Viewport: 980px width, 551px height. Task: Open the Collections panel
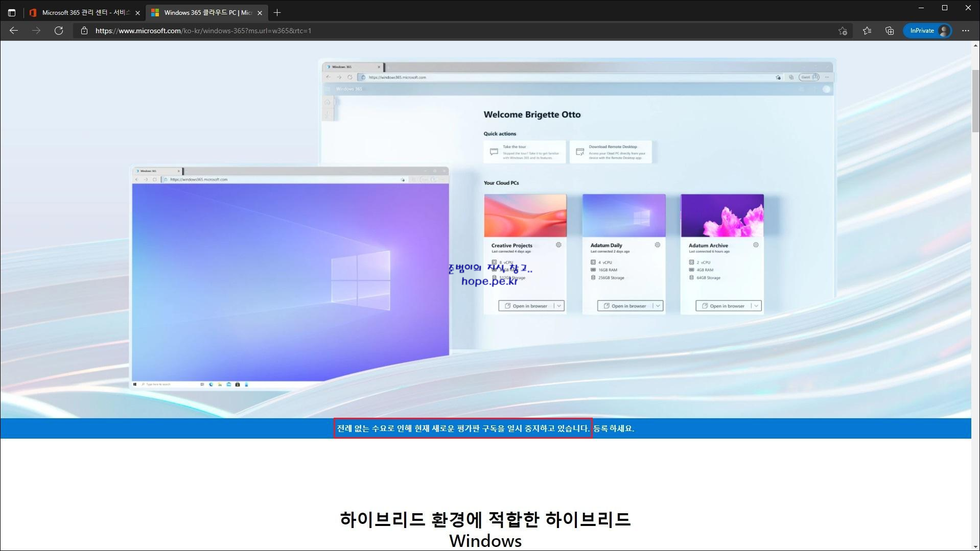(890, 31)
